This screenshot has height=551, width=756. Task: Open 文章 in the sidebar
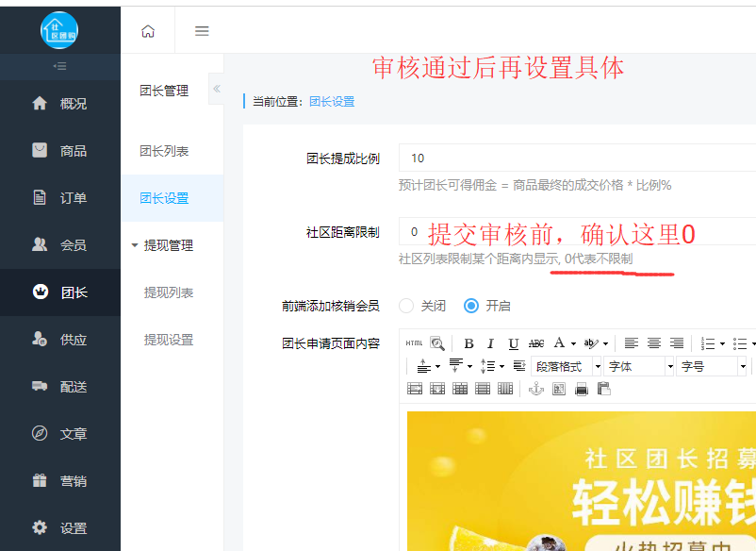tap(59, 434)
